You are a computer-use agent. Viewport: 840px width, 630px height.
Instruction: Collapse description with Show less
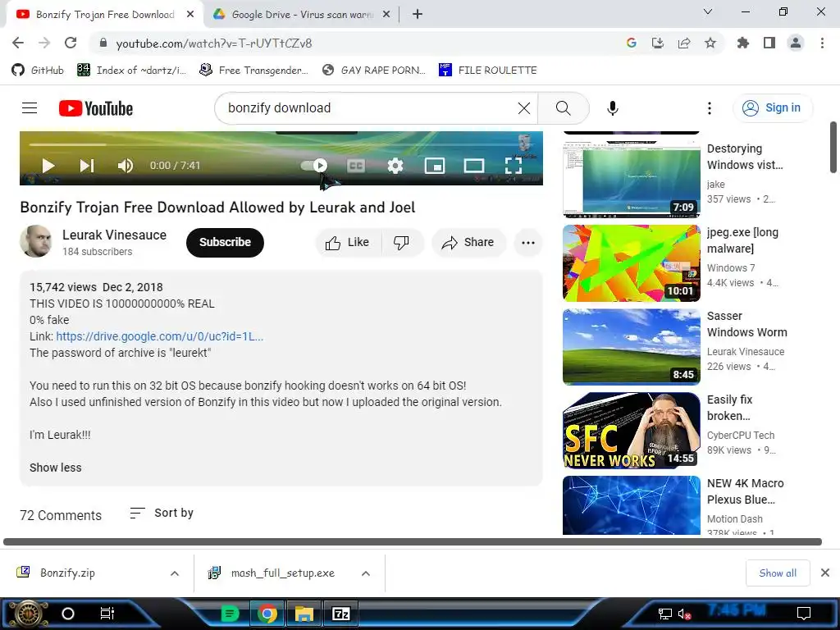(x=55, y=468)
